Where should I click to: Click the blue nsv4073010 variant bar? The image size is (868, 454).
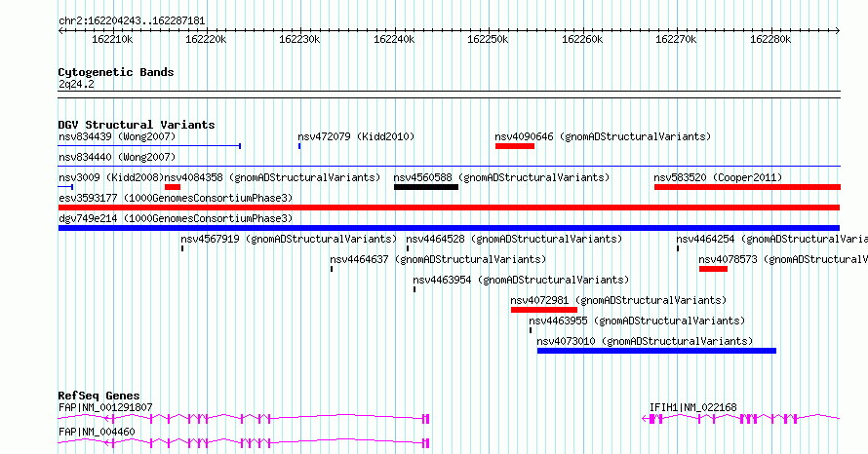(x=656, y=351)
